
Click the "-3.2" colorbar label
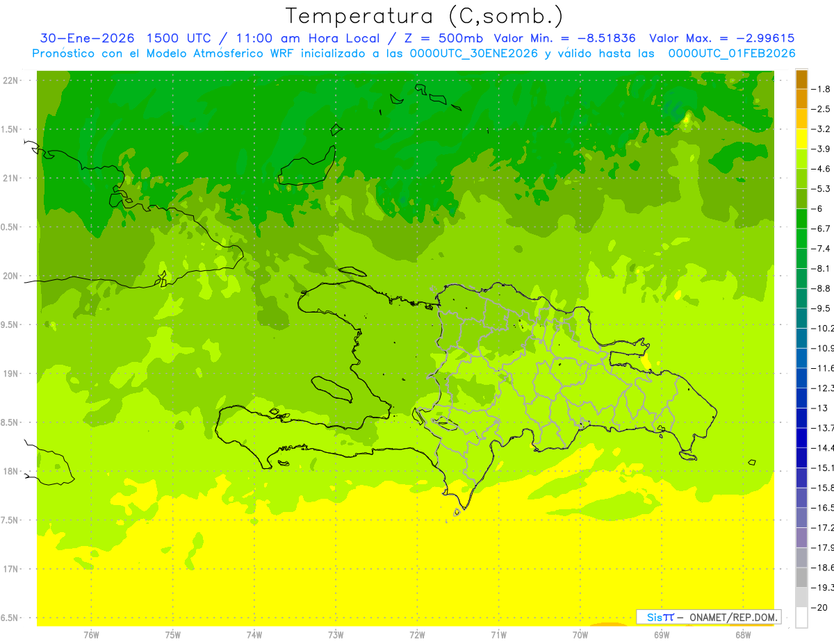point(821,129)
